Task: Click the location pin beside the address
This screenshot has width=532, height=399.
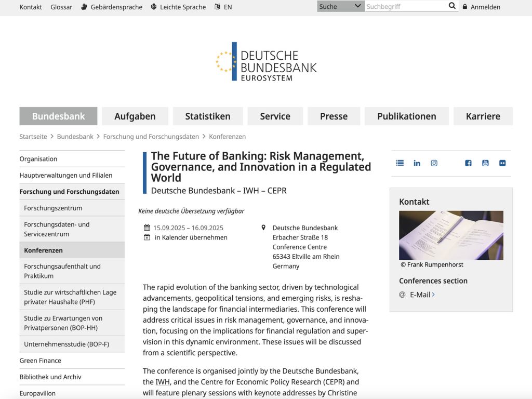Action: tap(264, 227)
